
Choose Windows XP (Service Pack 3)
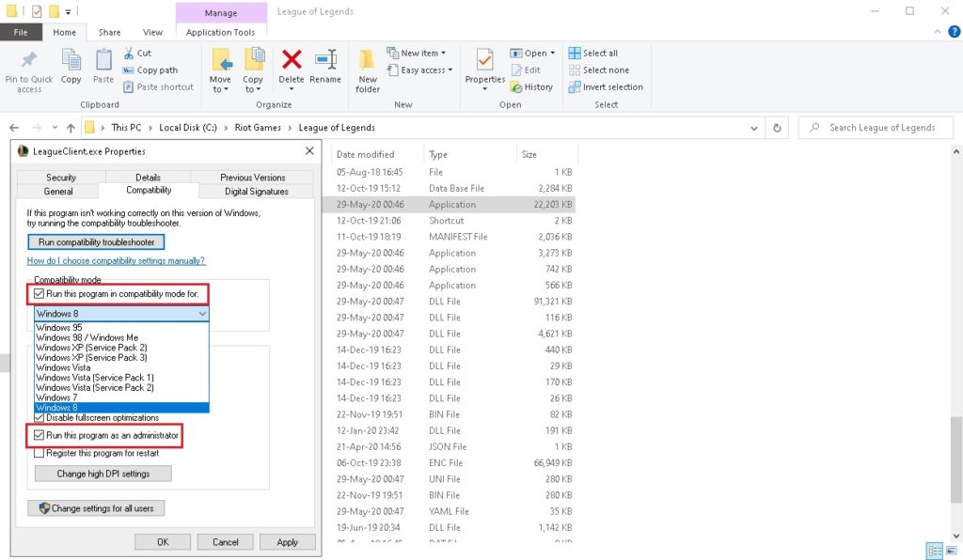tap(121, 358)
